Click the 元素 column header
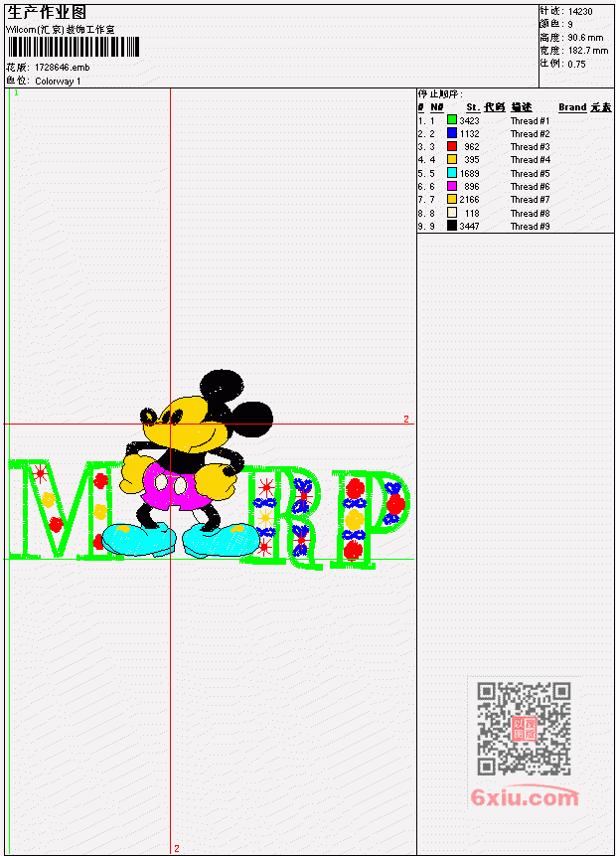The width and height of the screenshot is (616, 856). (601, 107)
